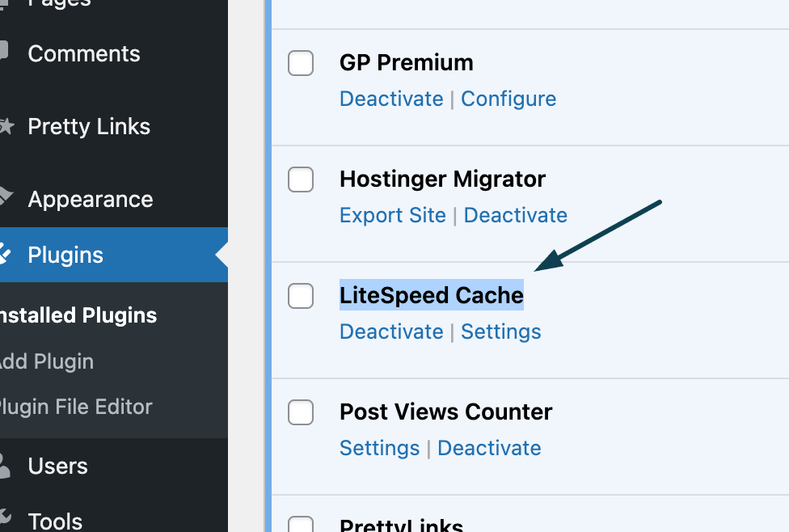Open Post Views Counter Settings link
The width and height of the screenshot is (789, 532).
(379, 448)
